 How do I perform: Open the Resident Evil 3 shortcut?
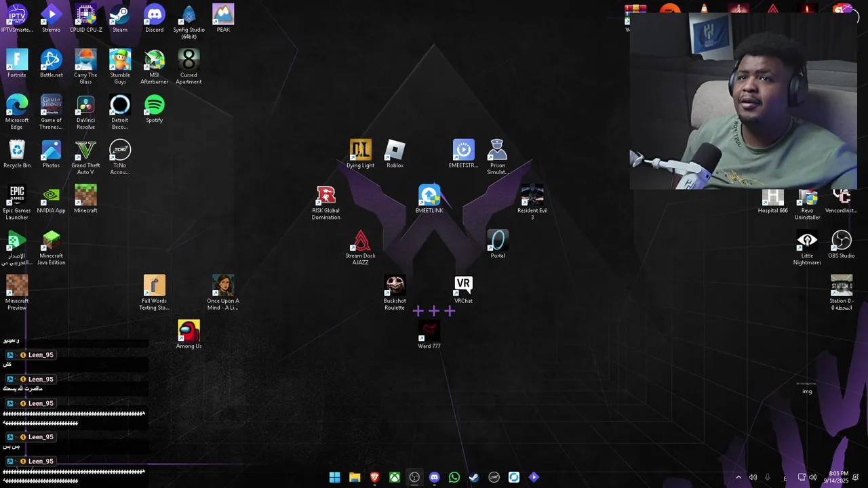(x=532, y=203)
